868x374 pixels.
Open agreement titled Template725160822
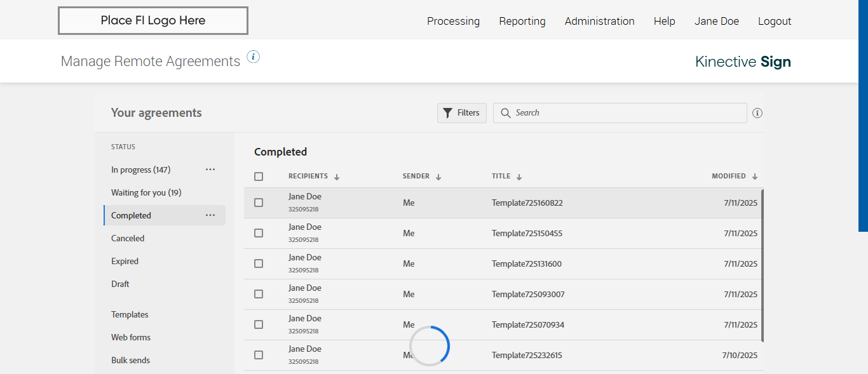[x=527, y=203]
